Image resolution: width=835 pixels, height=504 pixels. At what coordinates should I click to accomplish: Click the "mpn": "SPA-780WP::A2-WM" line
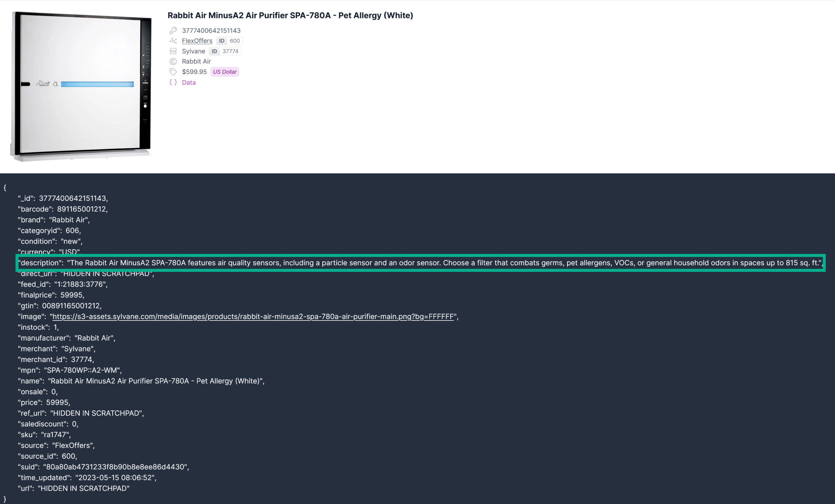click(x=70, y=370)
